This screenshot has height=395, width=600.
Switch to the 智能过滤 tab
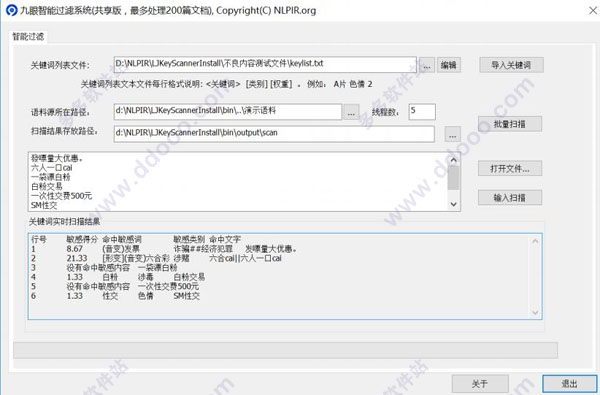pyautogui.click(x=28, y=37)
